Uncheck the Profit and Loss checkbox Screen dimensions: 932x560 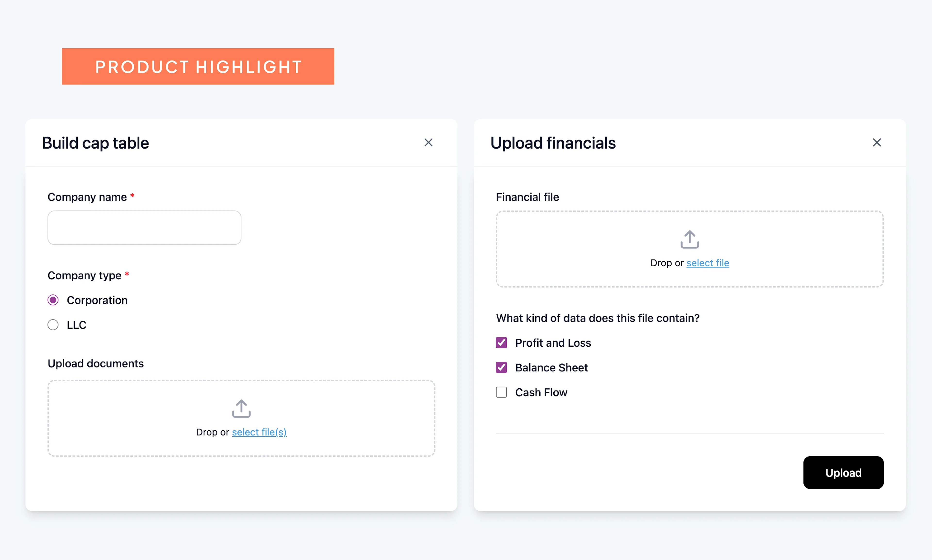[x=501, y=343]
